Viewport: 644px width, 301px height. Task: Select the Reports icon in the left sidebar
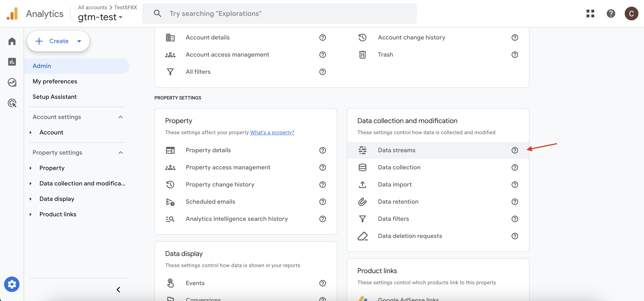12,62
